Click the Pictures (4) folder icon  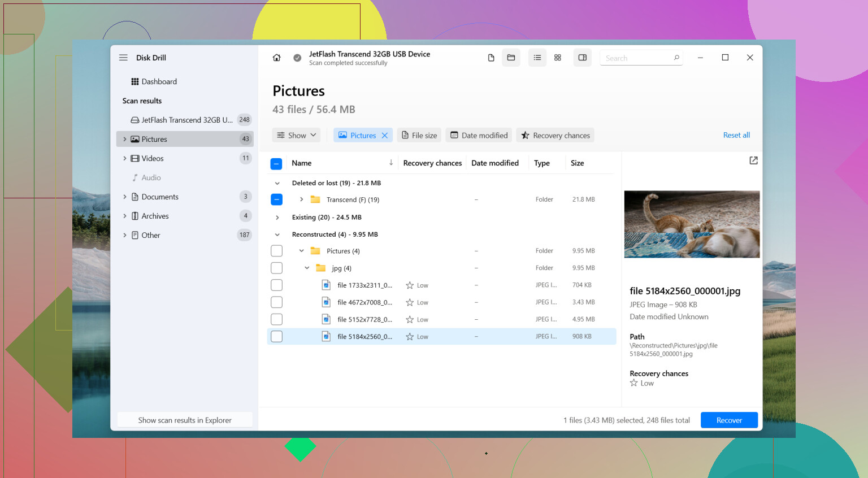(x=315, y=251)
